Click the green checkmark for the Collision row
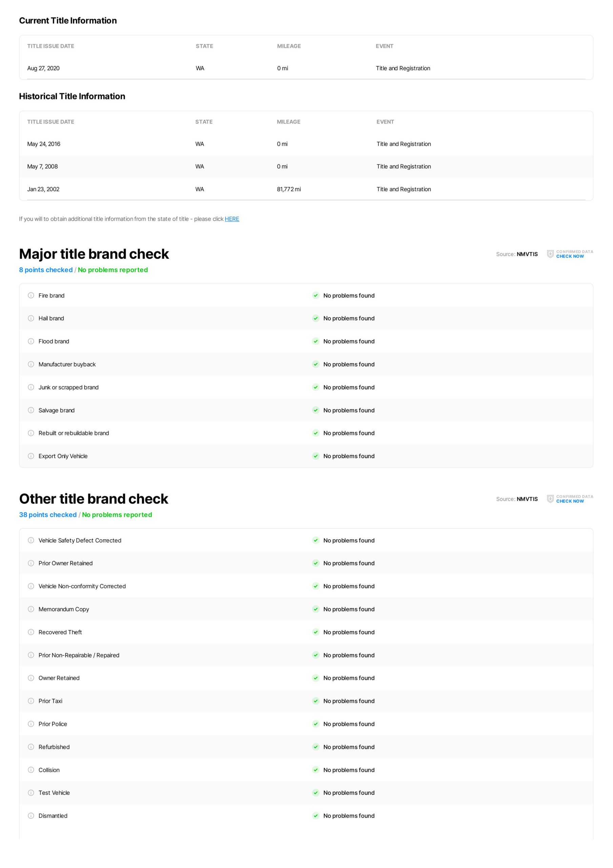Viewport: 613px width, 868px height. [x=315, y=770]
